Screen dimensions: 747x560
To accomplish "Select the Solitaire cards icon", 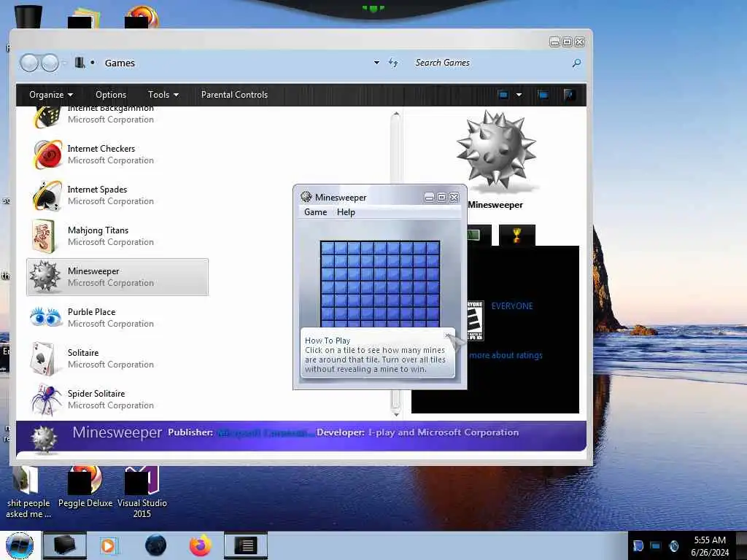I will tap(43, 359).
